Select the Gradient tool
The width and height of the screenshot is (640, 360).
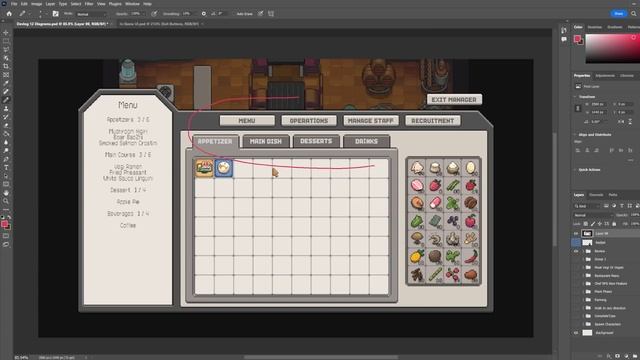pos(6,134)
